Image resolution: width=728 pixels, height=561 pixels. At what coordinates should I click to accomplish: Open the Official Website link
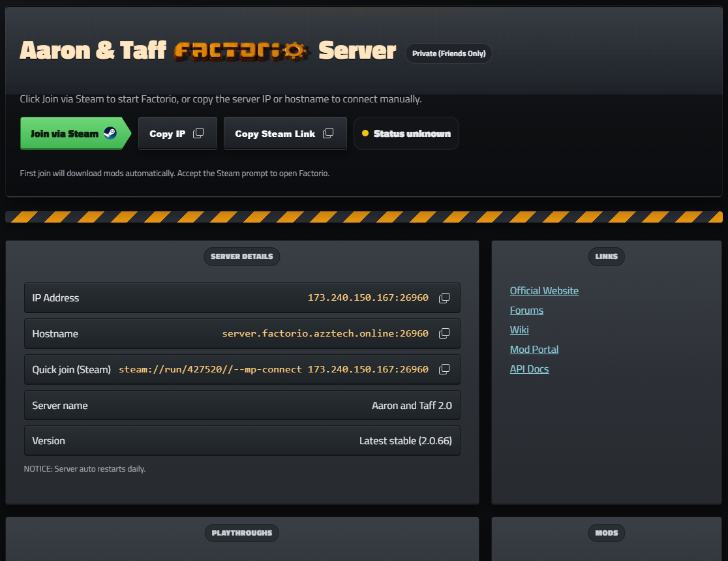coord(544,290)
